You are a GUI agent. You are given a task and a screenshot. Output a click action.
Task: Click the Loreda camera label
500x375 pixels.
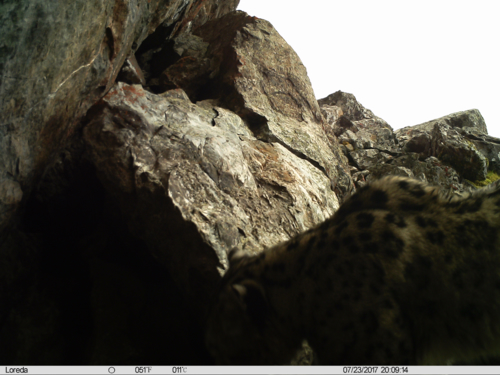tap(17, 370)
